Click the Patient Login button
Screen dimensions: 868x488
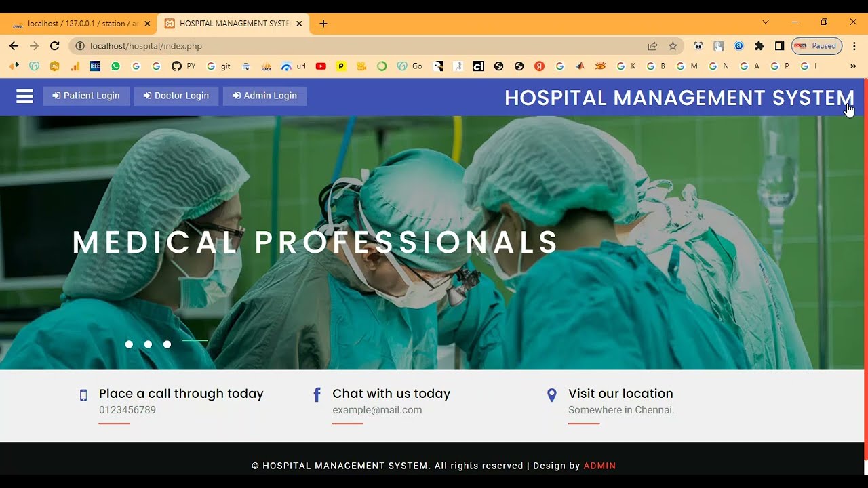pyautogui.click(x=86, y=96)
